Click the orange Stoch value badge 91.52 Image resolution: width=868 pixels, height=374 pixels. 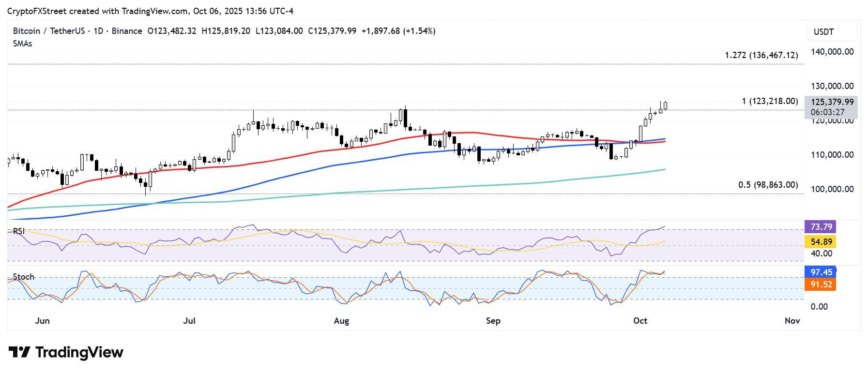[820, 284]
